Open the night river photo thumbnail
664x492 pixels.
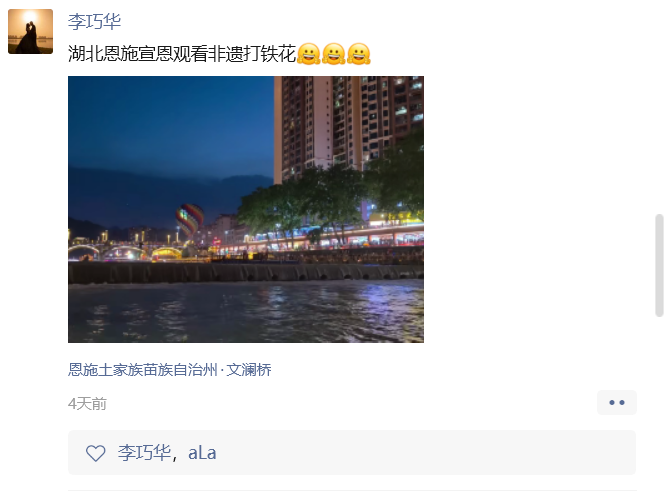click(x=246, y=209)
